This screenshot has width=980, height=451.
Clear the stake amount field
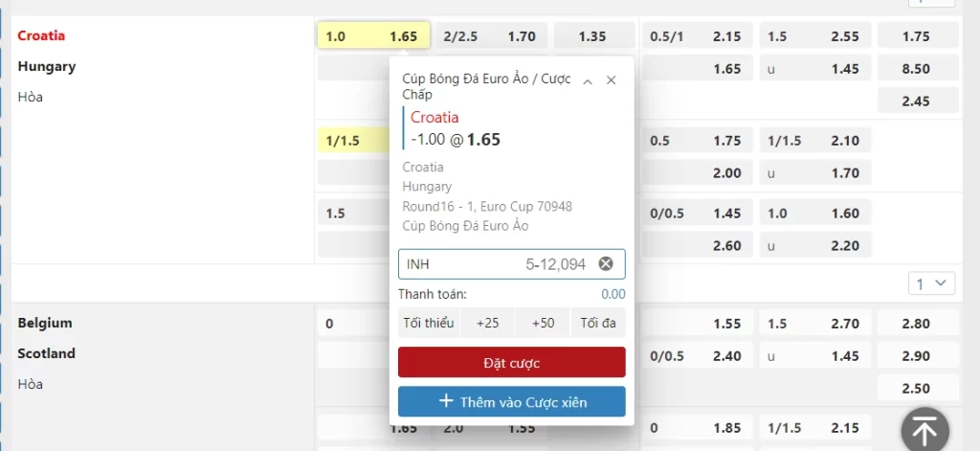point(606,264)
